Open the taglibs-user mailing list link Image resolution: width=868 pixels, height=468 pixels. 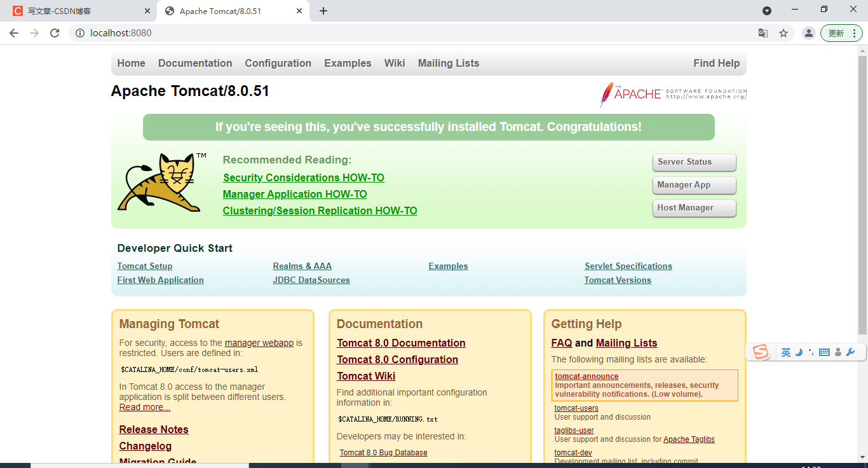(x=574, y=430)
